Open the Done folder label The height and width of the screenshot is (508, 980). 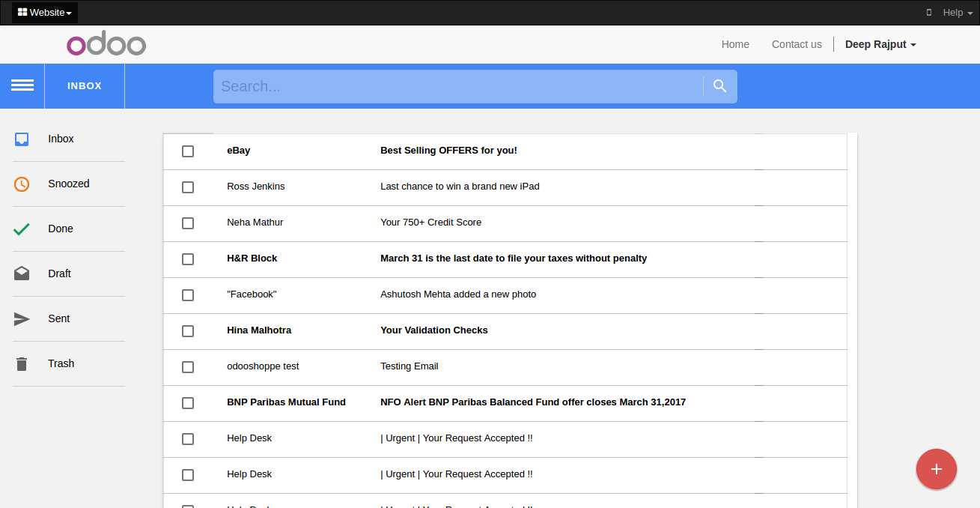[x=61, y=229]
